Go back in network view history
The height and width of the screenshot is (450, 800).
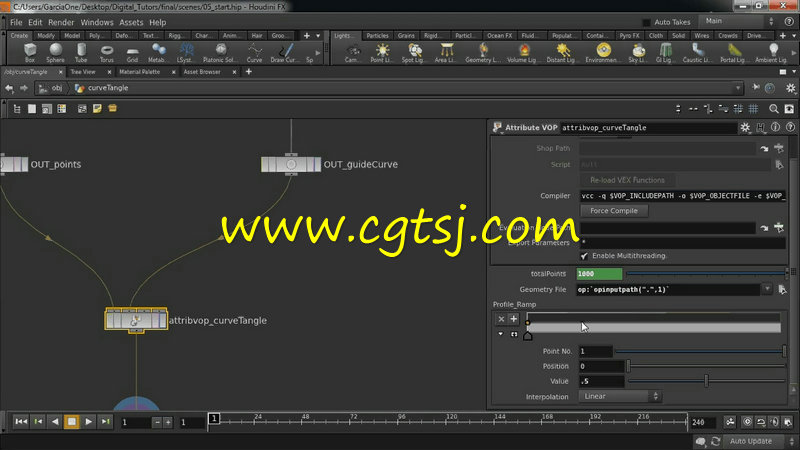[x=9, y=88]
